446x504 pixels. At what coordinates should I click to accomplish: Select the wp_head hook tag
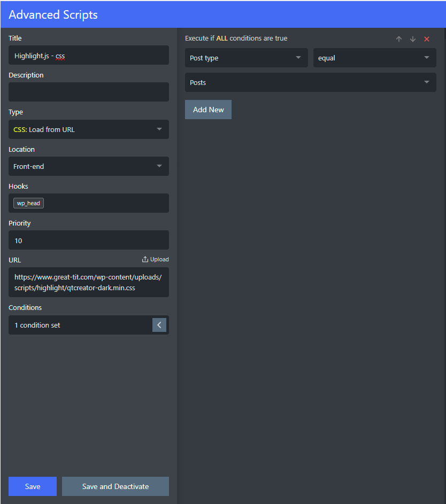point(29,203)
